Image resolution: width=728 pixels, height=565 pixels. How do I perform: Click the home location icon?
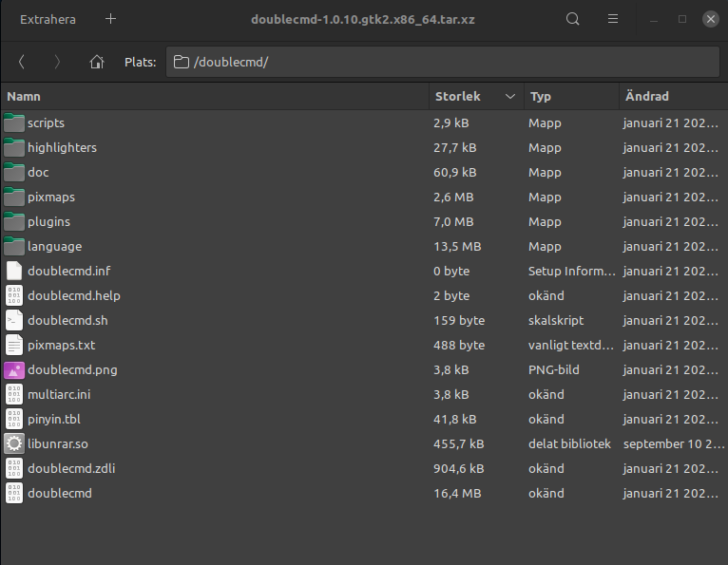tap(97, 62)
